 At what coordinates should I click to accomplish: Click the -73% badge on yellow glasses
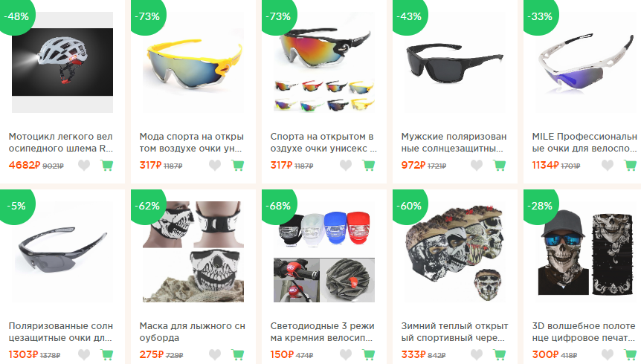pyautogui.click(x=148, y=16)
